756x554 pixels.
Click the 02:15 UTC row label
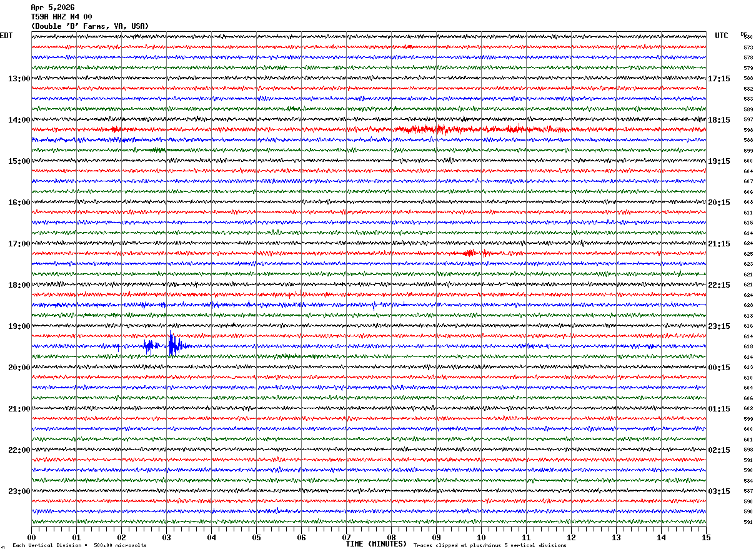point(719,450)
